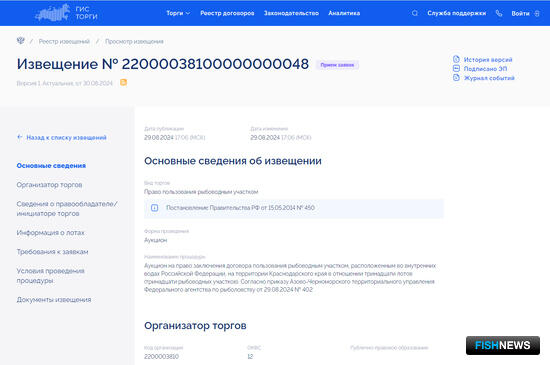Select Информация о лотах sidebar section
Screen dimensions: 550x365
[51, 232]
